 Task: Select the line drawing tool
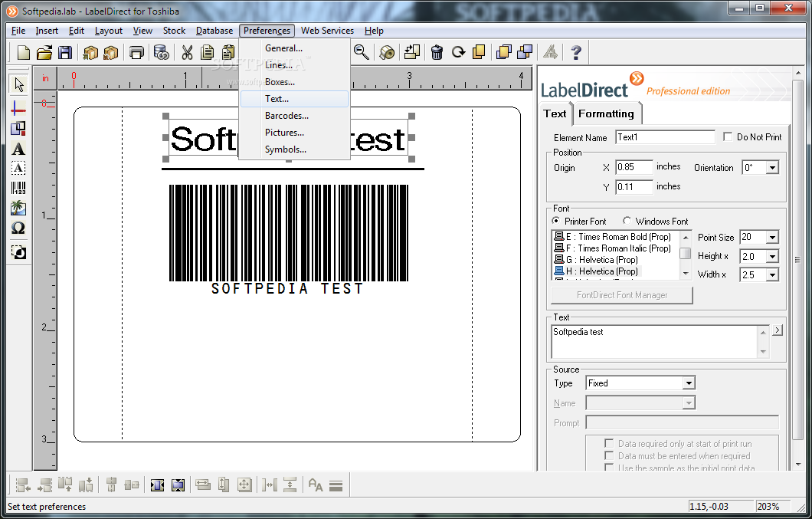tap(18, 108)
